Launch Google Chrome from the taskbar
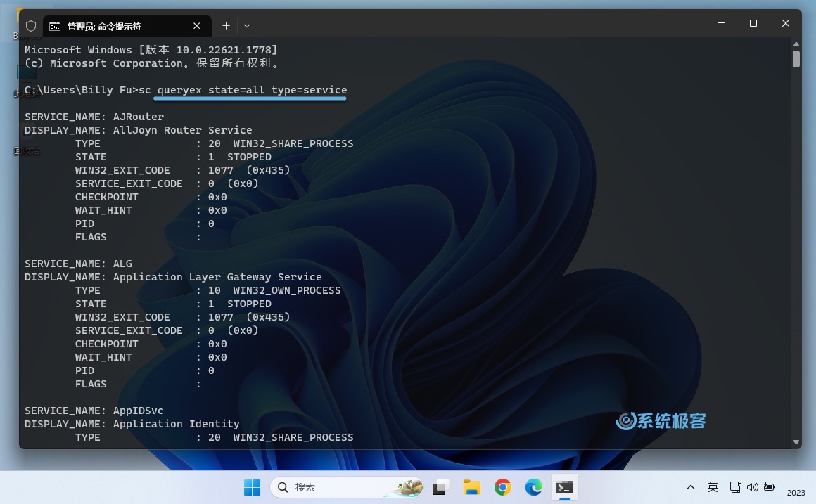Image resolution: width=816 pixels, height=504 pixels. point(503,487)
